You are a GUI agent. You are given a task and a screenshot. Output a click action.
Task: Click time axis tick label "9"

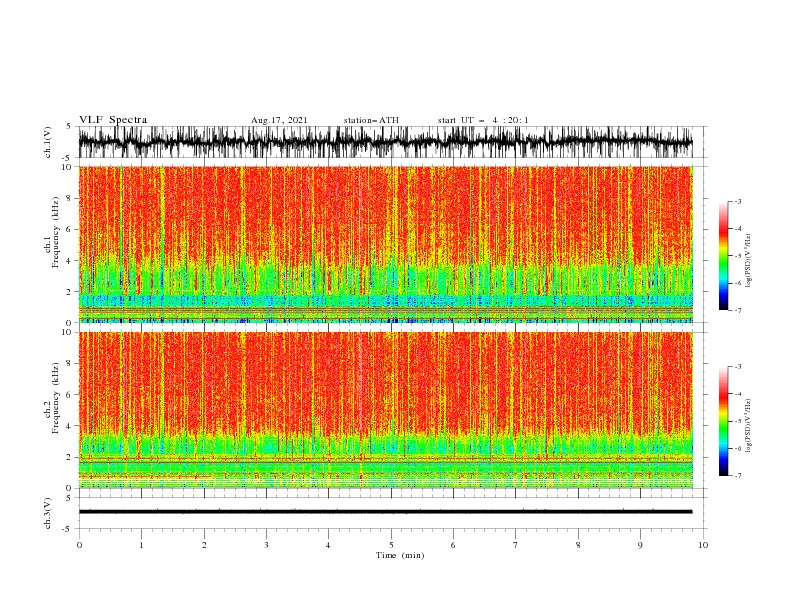click(640, 545)
